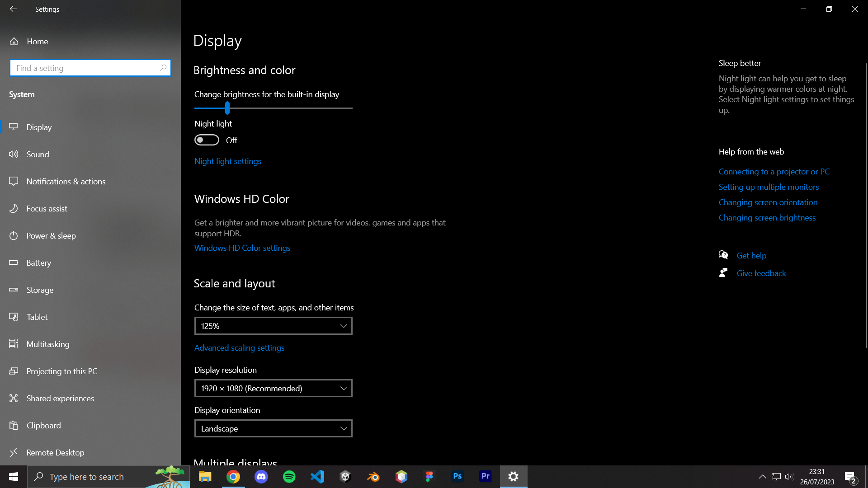Image resolution: width=868 pixels, height=488 pixels.
Task: Click the back arrow in Settings
Action: (x=13, y=9)
